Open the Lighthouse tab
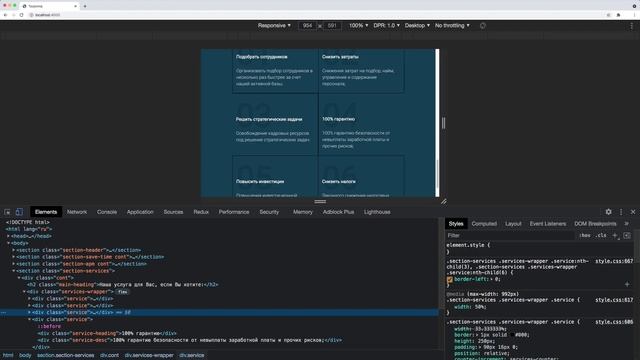Screen dimensions: 640x360 point(377,212)
